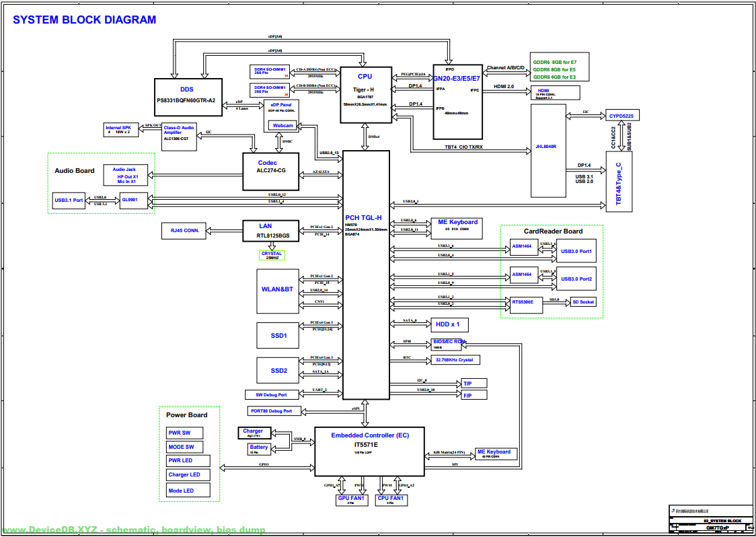The image size is (756, 537).
Task: Click the HDMI 2.0 signal label
Action: 504,86
